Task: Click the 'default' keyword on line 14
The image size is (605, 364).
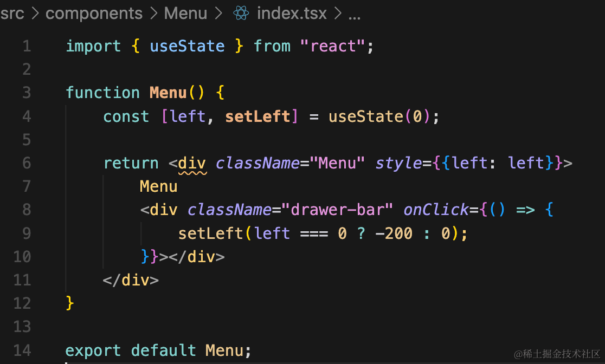Action: 164,350
